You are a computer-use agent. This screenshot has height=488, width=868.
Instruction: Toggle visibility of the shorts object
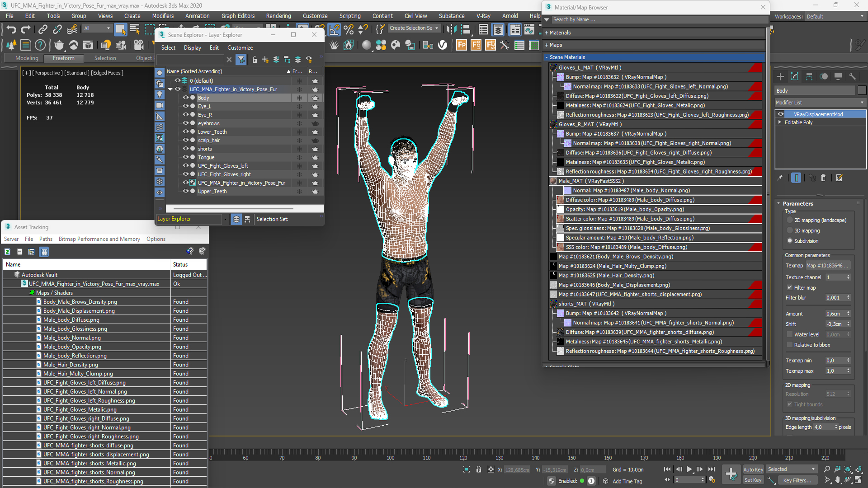[x=185, y=149]
